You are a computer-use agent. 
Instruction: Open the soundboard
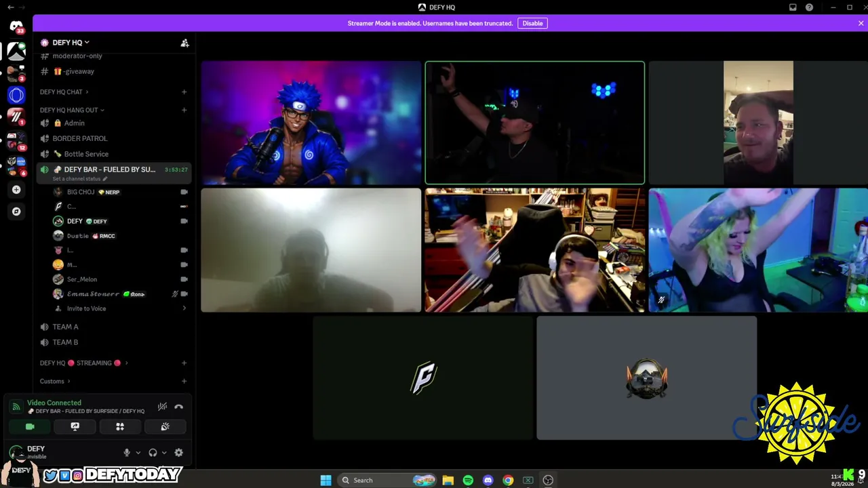click(x=165, y=426)
